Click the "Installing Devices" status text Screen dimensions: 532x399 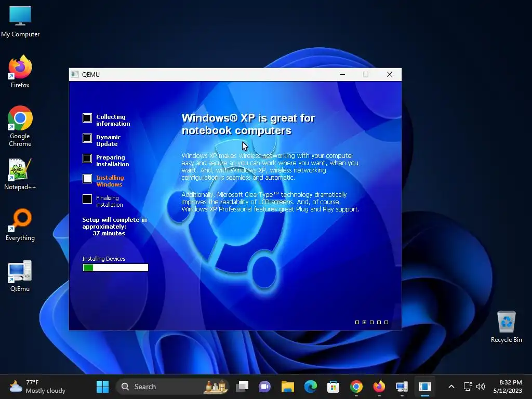click(x=104, y=259)
